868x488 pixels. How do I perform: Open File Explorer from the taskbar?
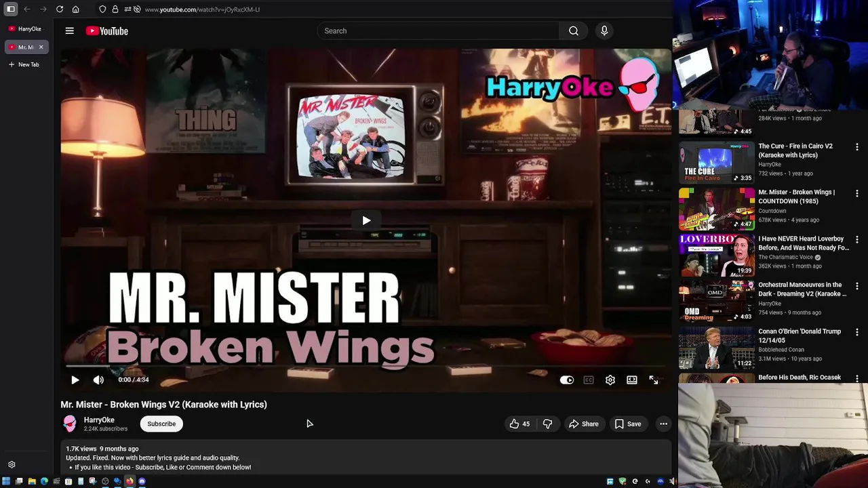pos(32,481)
